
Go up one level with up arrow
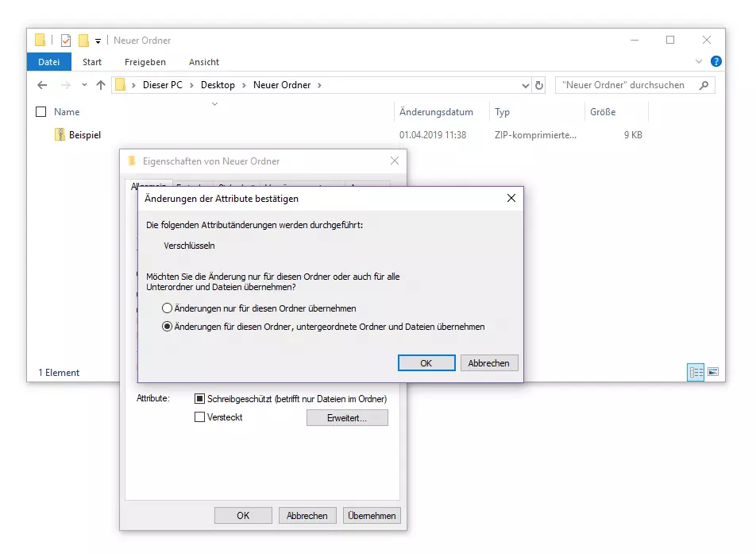tap(100, 85)
